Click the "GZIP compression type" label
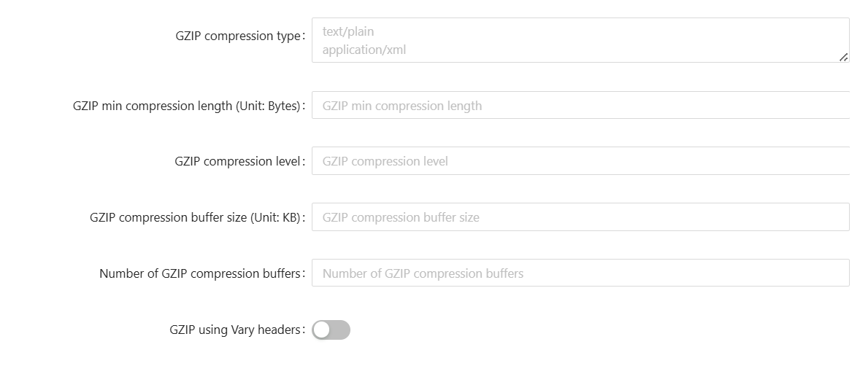 click(x=238, y=36)
